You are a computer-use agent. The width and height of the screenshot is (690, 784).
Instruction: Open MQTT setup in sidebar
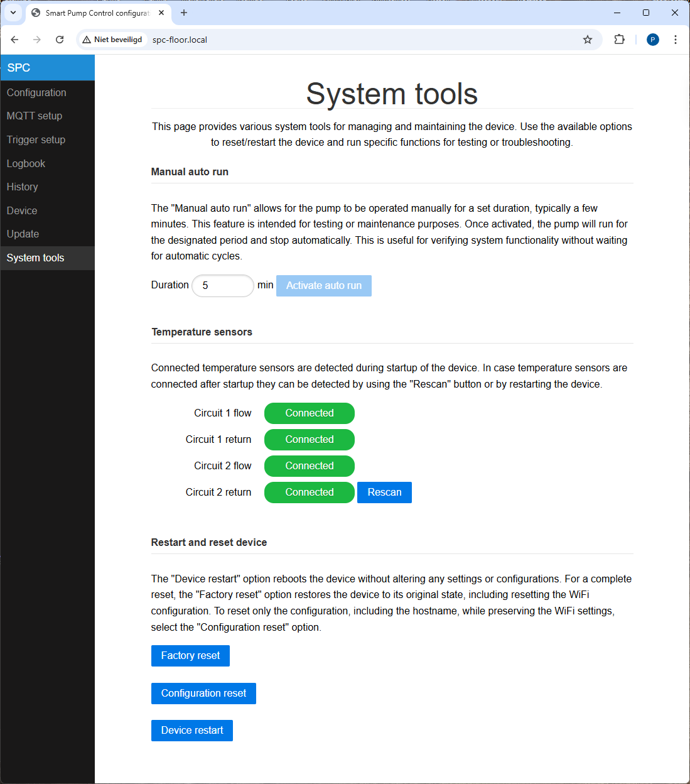[47, 116]
